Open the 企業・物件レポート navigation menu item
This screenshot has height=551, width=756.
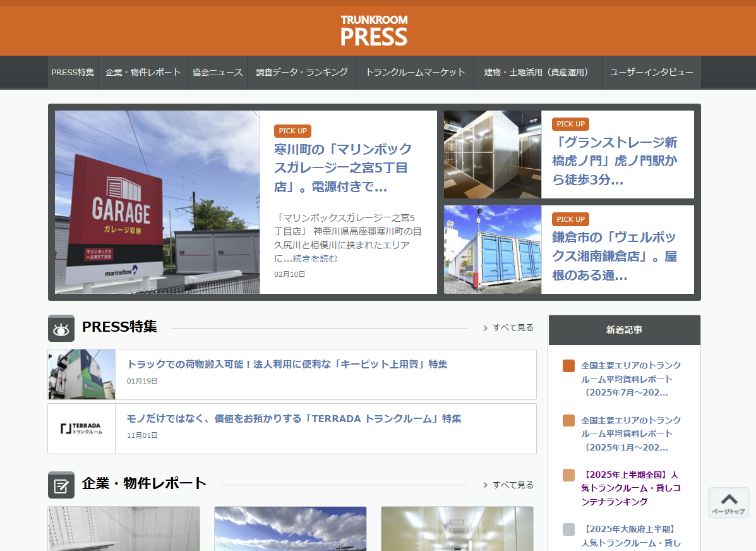tap(143, 73)
